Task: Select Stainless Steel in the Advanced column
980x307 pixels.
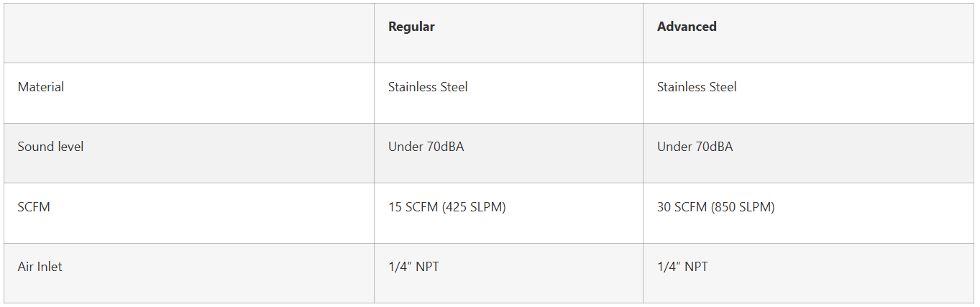Action: [697, 87]
